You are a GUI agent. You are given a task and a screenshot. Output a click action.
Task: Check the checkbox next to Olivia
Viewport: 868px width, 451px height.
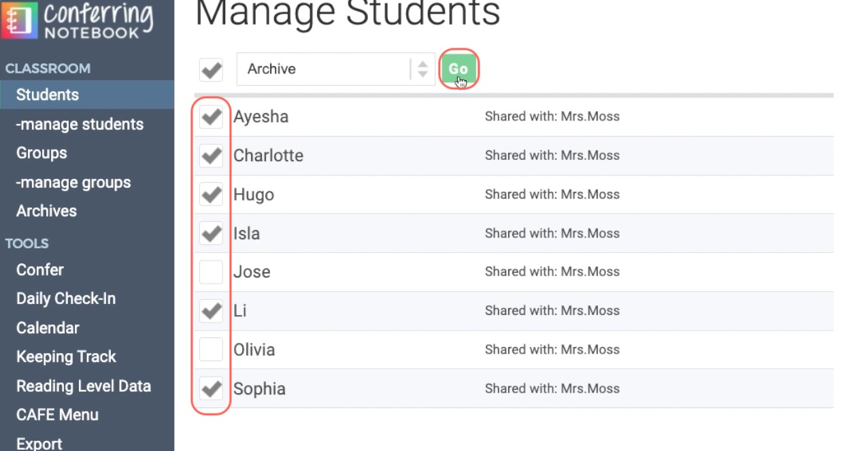pos(211,350)
